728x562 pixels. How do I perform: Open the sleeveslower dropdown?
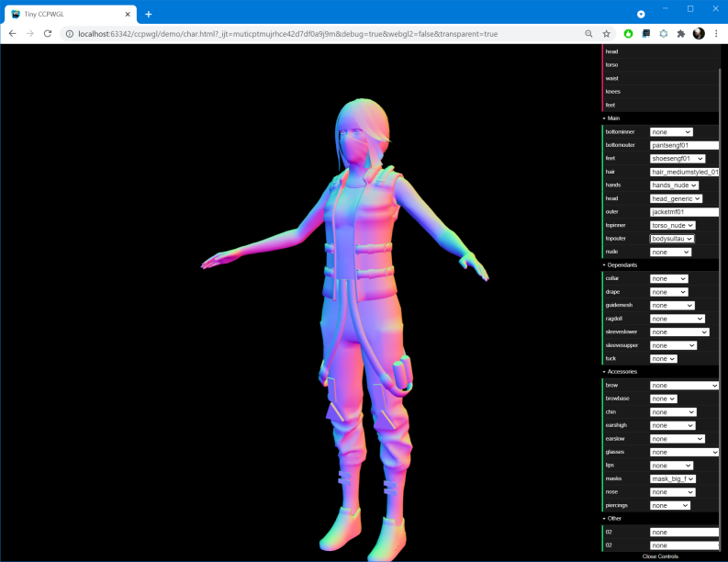pos(679,332)
